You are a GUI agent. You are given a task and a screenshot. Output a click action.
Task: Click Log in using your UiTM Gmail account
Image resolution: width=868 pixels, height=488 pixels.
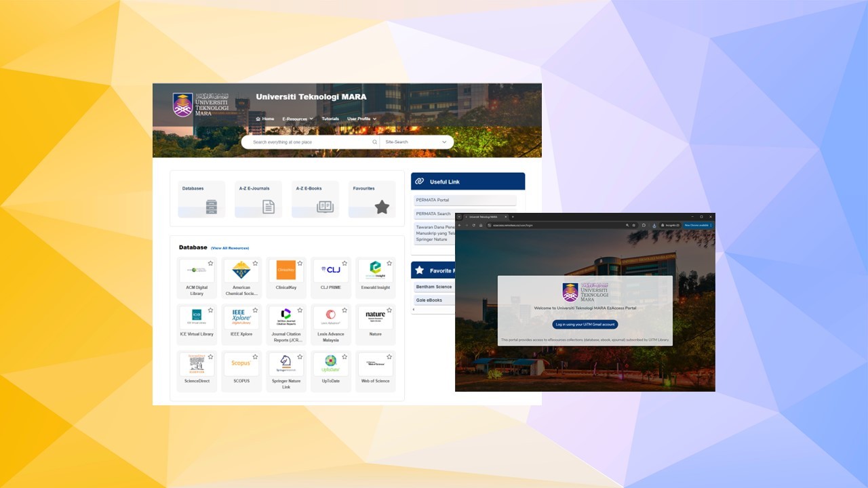click(585, 325)
